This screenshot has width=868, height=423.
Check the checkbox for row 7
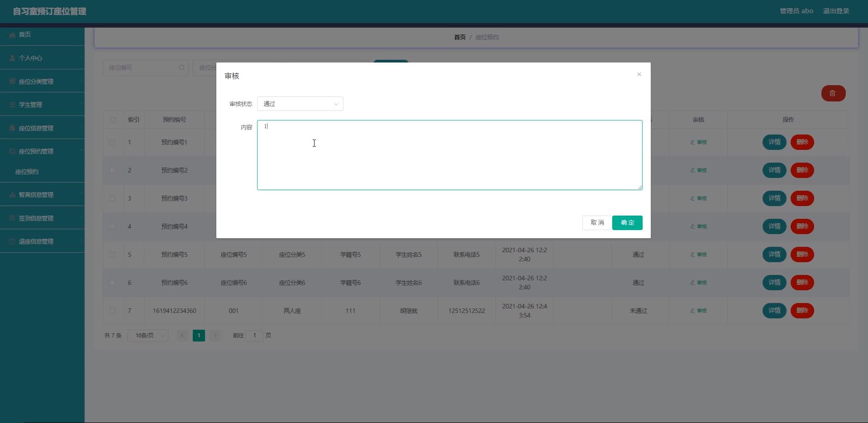click(x=113, y=311)
